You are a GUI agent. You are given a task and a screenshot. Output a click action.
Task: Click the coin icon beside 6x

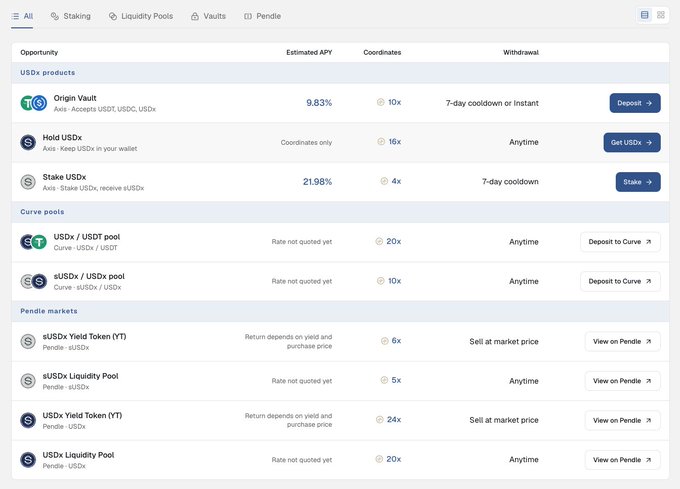384,341
